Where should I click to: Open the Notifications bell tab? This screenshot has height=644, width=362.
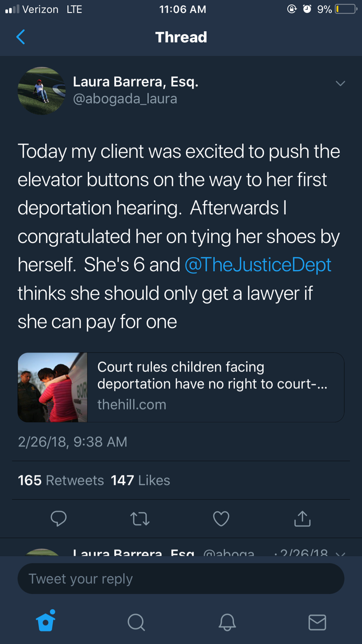click(x=227, y=622)
